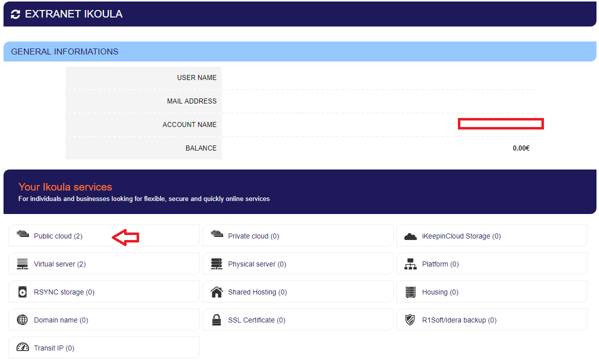
Task: Open Public cloud (2) services
Action: (58, 236)
